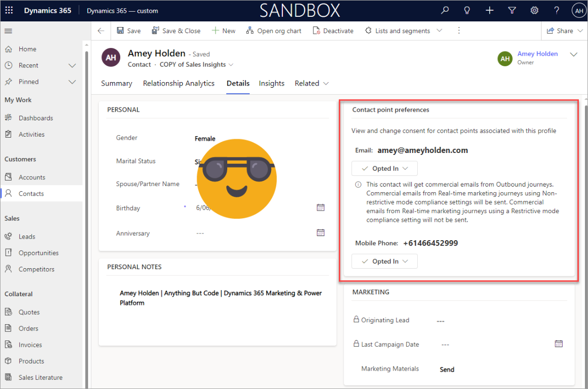The height and width of the screenshot is (389, 588).
Task: Open Lists and segments command
Action: [397, 31]
